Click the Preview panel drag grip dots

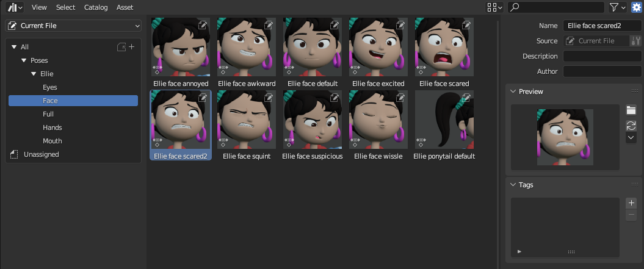pos(635,91)
